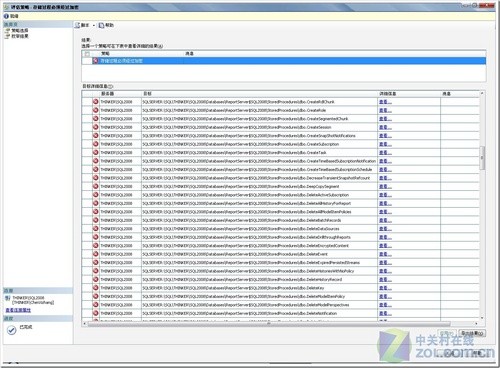Click the failure icon for dbo.DeleteDataSources
This screenshot has height=368, width=500.
tap(96, 228)
